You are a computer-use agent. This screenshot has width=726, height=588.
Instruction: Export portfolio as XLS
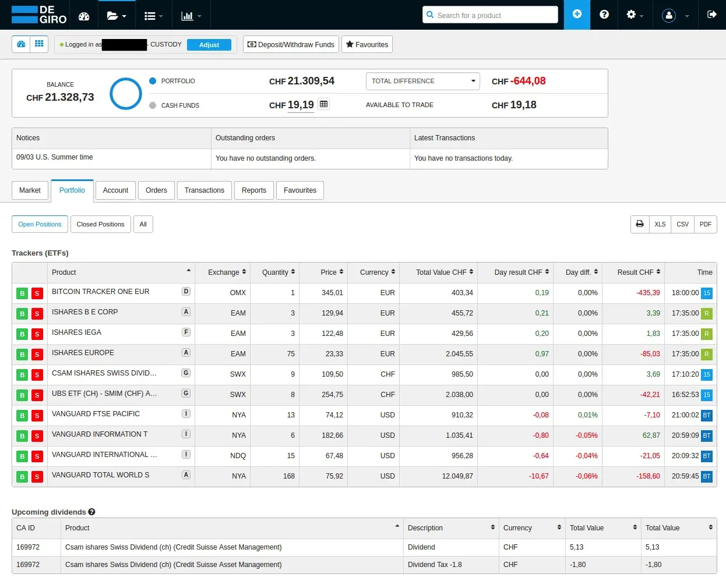(660, 224)
